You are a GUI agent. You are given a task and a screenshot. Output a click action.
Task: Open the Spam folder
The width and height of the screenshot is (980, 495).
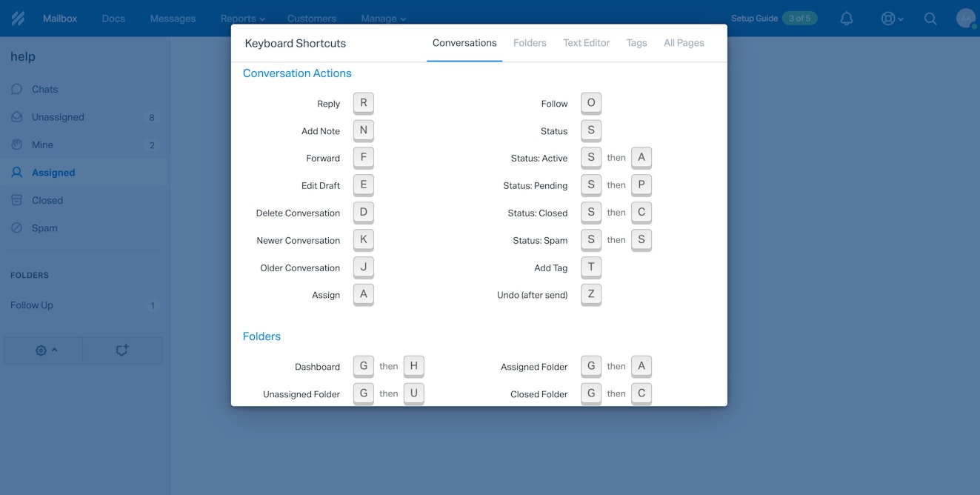44,228
